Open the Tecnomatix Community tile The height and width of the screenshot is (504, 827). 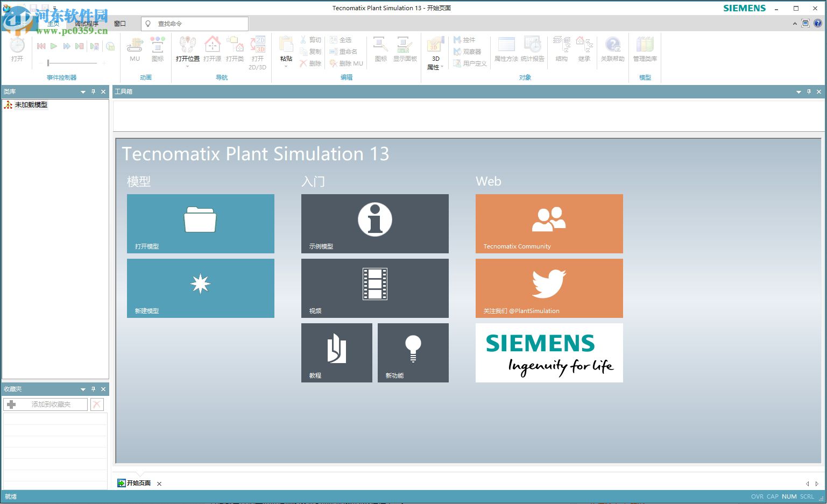coord(549,224)
